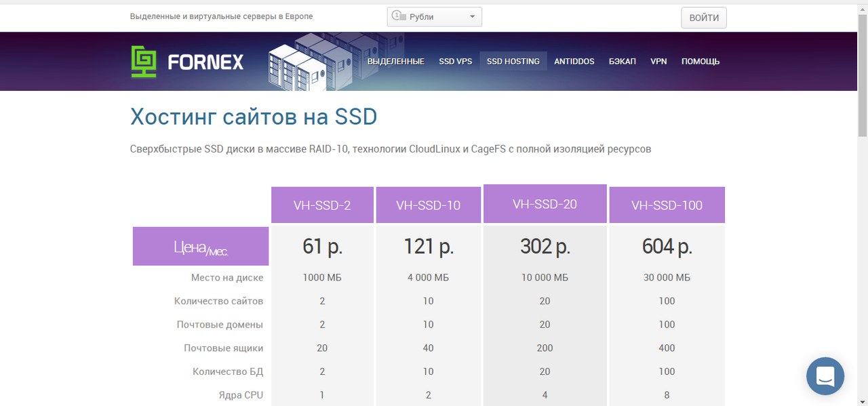Click the green Fornex logo icon
Image resolution: width=868 pixels, height=406 pixels.
(x=144, y=62)
